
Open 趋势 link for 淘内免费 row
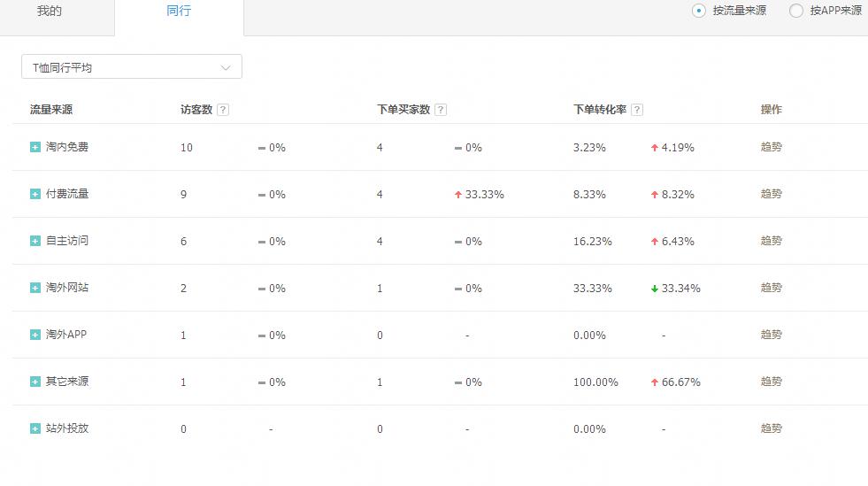click(771, 147)
